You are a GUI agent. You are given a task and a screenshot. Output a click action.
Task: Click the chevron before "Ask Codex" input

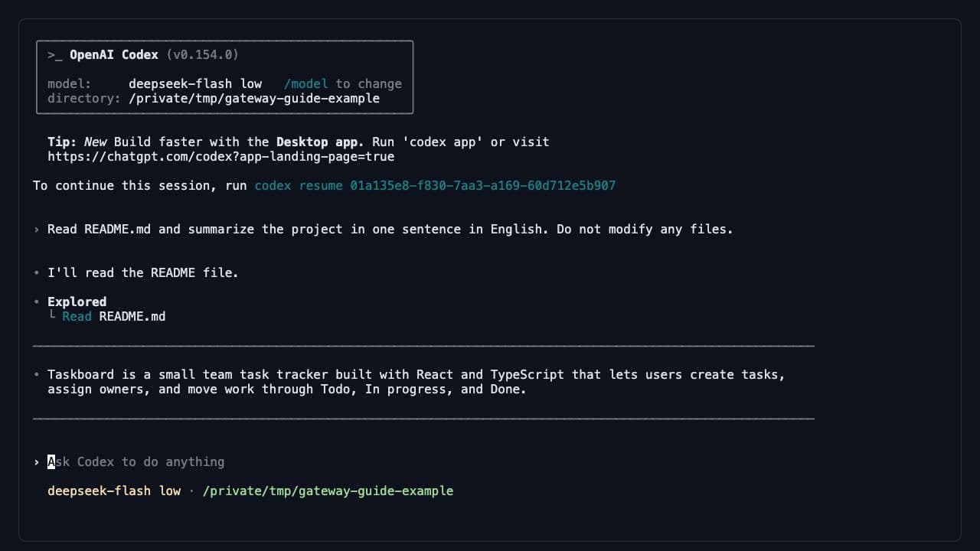(x=37, y=462)
